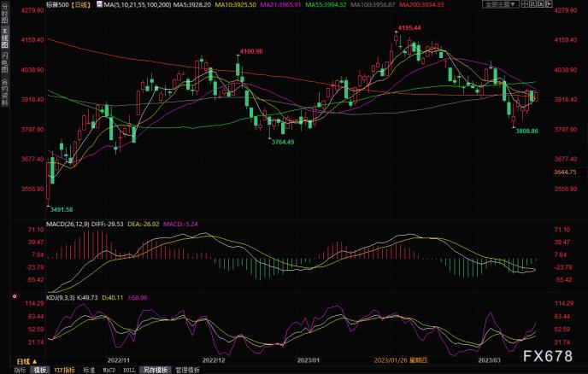Screen dimensions: 588x374
Task: Apply the 标准 template
Action: [89, 370]
